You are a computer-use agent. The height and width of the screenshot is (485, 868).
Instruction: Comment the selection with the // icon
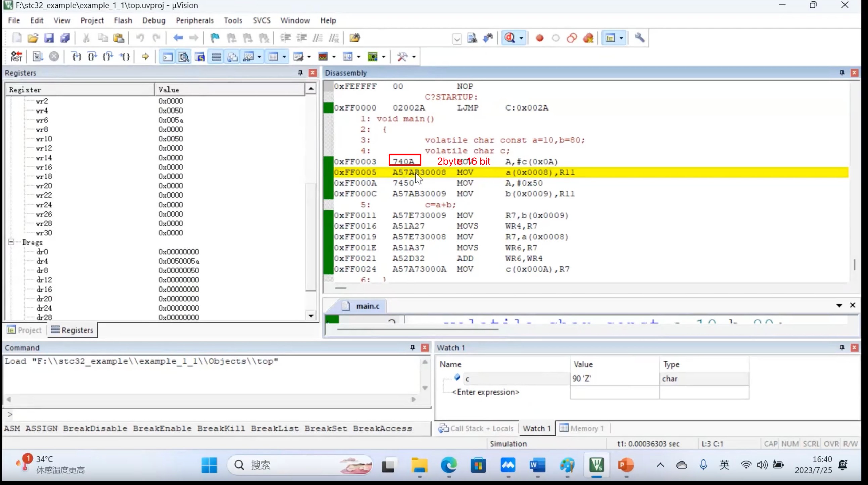pyautogui.click(x=318, y=38)
